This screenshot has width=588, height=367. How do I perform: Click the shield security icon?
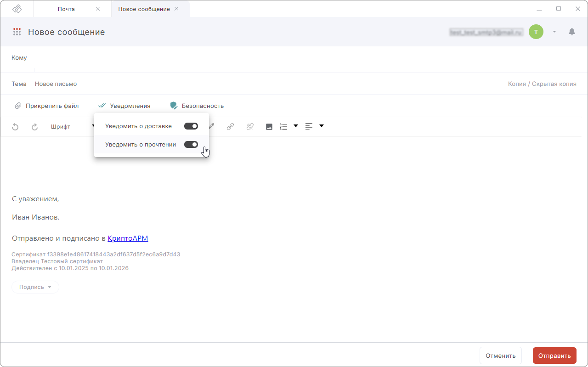(x=174, y=106)
